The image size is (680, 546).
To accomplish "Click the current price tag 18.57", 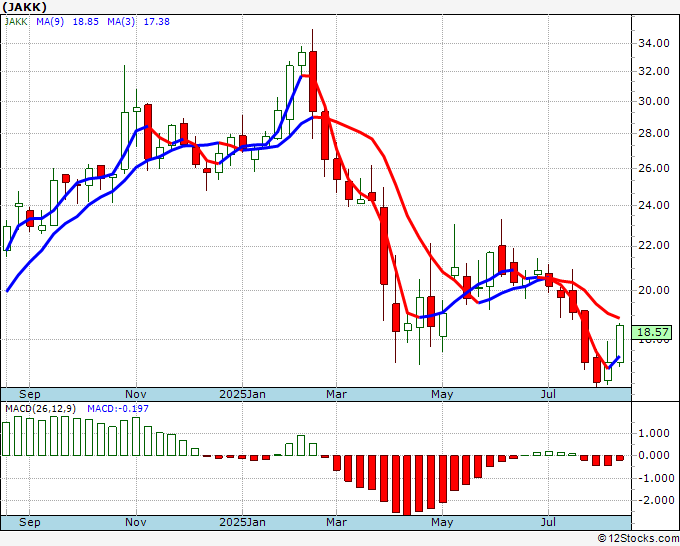I will coord(652,333).
